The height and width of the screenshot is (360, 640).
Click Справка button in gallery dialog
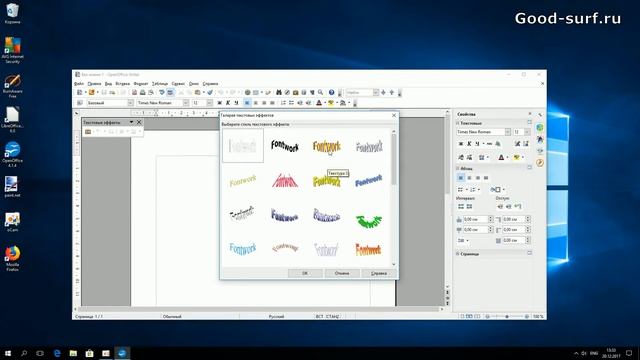point(379,273)
